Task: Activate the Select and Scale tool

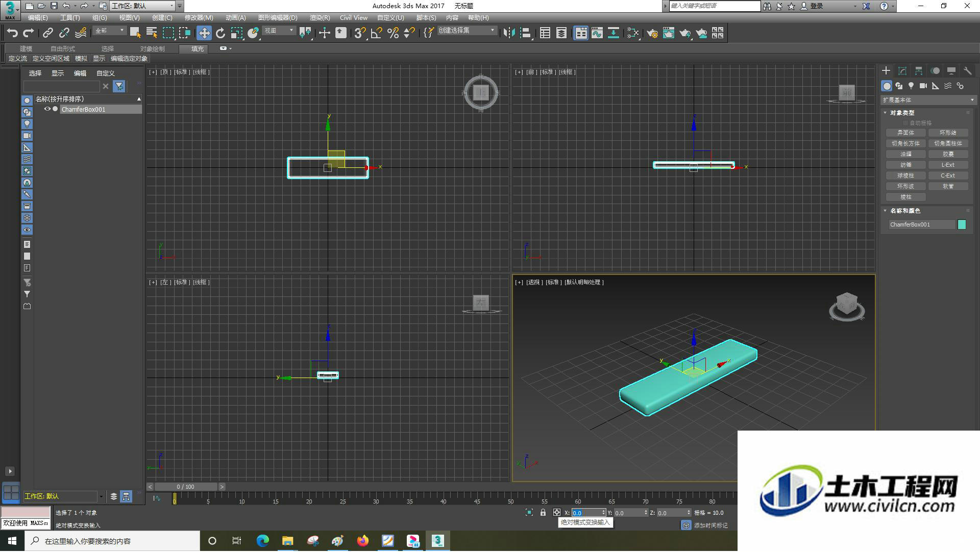Action: [x=237, y=33]
